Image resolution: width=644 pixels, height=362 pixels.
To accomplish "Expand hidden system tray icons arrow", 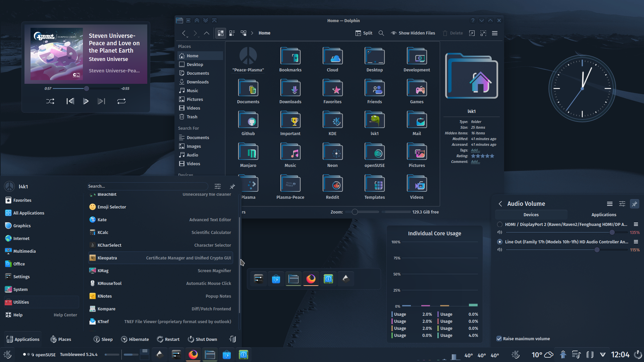I will 603,355.
